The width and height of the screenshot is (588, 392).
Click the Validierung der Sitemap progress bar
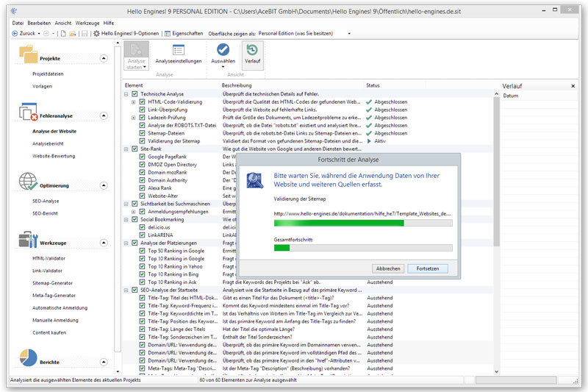tap(363, 223)
